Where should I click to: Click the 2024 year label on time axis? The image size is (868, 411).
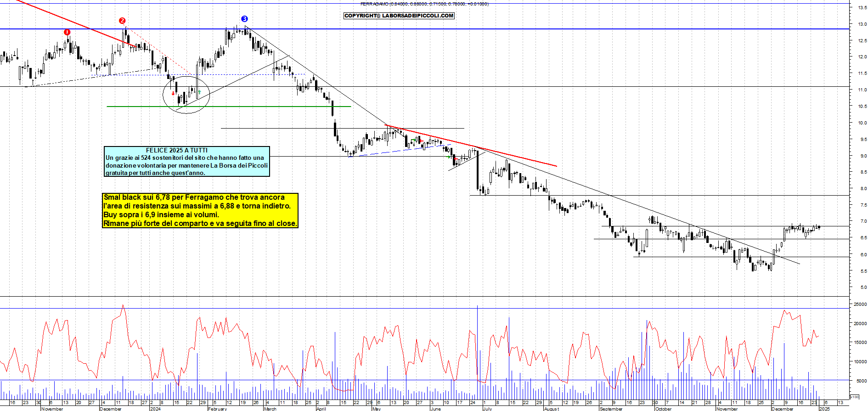(x=155, y=409)
